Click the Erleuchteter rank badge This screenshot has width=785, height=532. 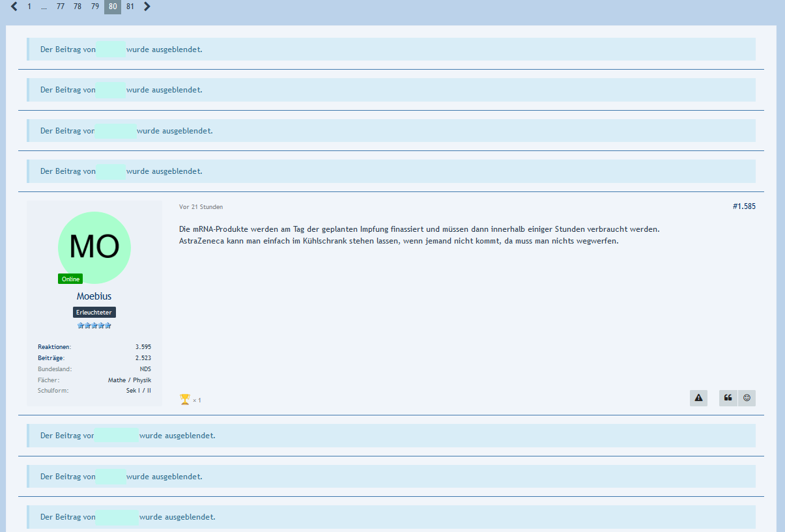[x=94, y=313]
